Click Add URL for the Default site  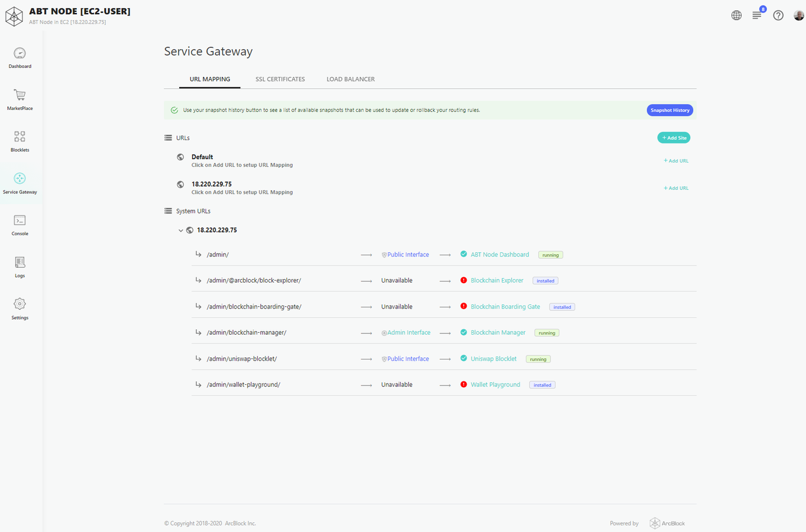[x=676, y=161]
